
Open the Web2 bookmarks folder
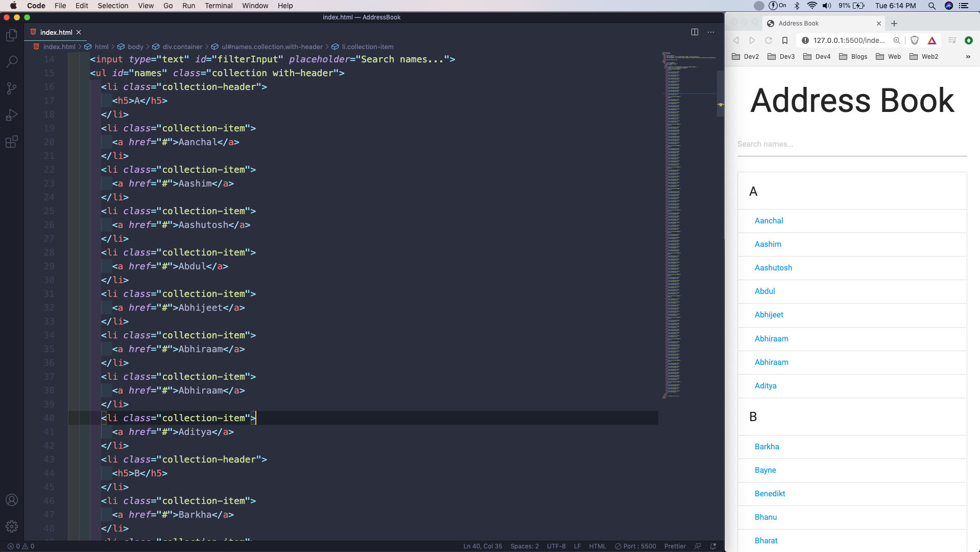coord(924,57)
